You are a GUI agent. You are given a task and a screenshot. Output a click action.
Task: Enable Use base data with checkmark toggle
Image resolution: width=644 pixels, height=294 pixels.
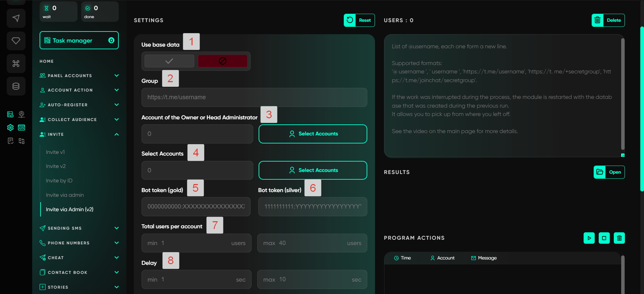(x=169, y=61)
